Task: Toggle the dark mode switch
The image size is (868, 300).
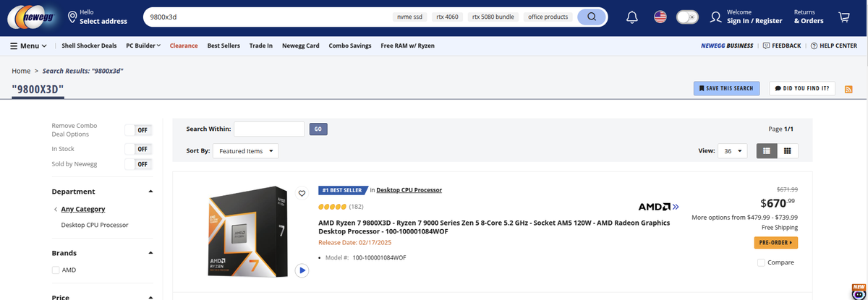Action: pyautogui.click(x=686, y=17)
